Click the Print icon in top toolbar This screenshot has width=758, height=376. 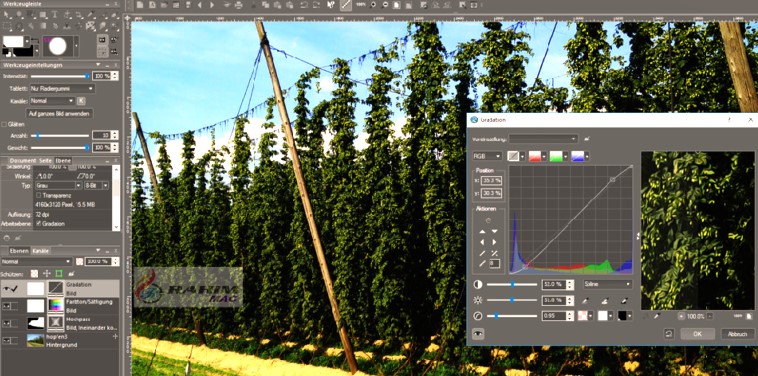pos(238,5)
